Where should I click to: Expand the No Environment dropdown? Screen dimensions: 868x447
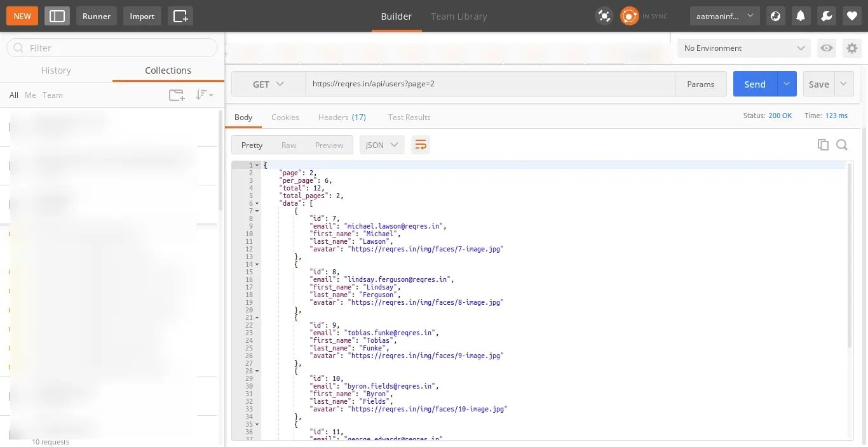(743, 48)
